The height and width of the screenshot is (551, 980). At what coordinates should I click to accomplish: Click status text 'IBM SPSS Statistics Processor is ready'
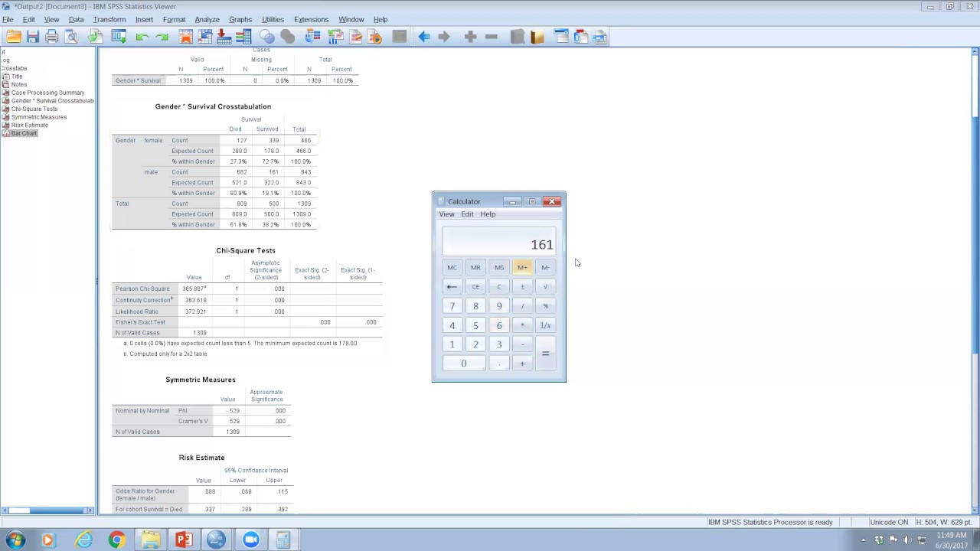pyautogui.click(x=770, y=522)
